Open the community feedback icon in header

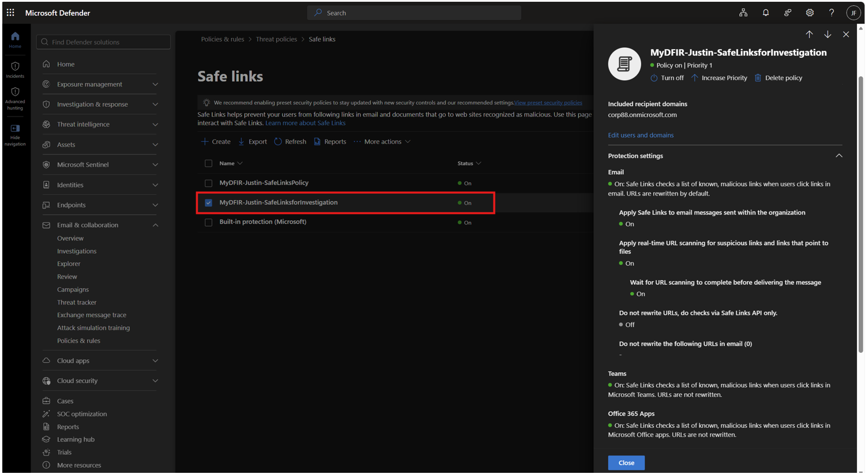pos(788,13)
